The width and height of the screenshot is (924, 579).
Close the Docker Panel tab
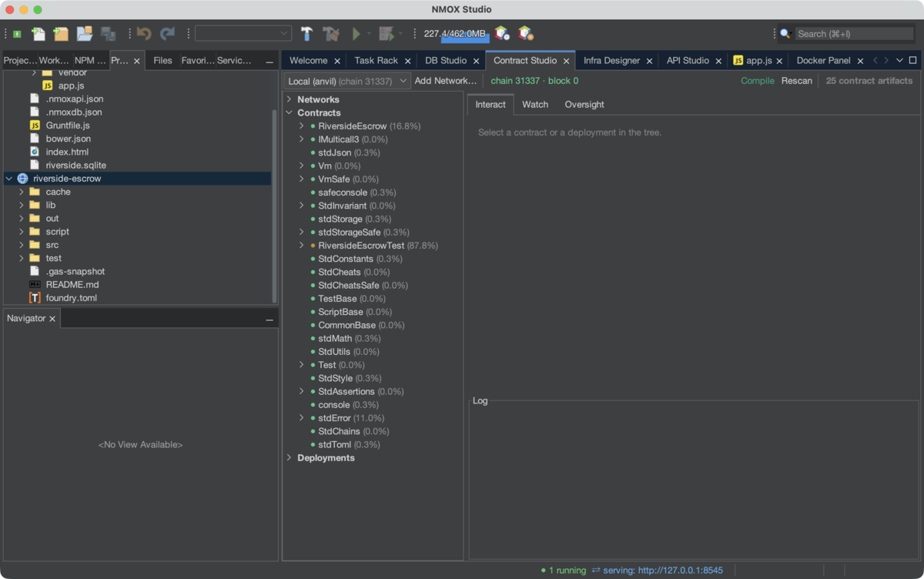pyautogui.click(x=860, y=61)
